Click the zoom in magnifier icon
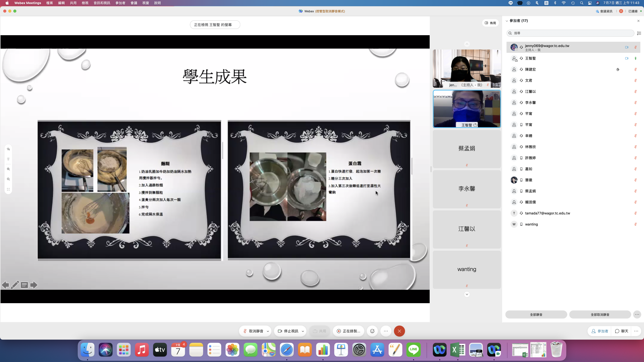Image resolution: width=644 pixels, height=362 pixels. (8, 169)
